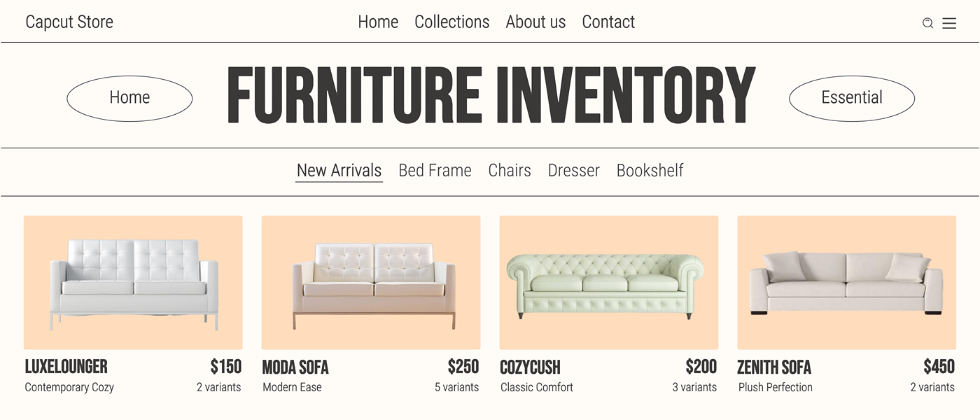Image resolution: width=980 pixels, height=420 pixels.
Task: Open the hamburger menu icon
Action: click(x=949, y=23)
